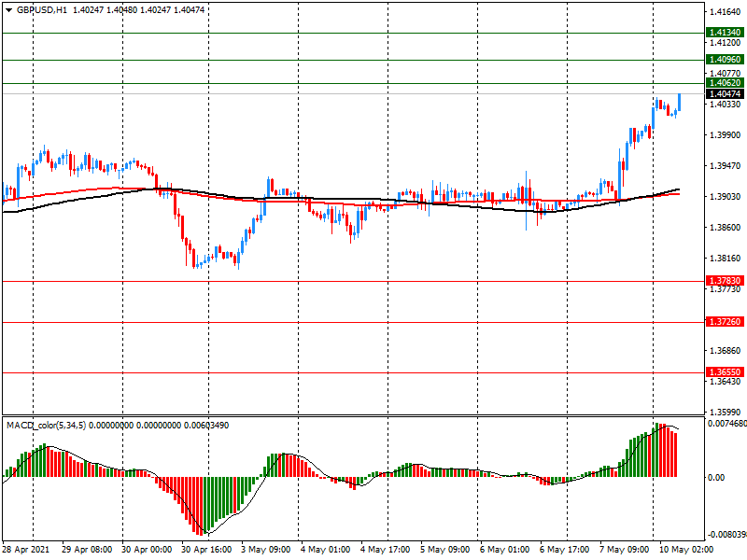
Task: Select the red 1.36550 support level label
Action: coord(725,372)
